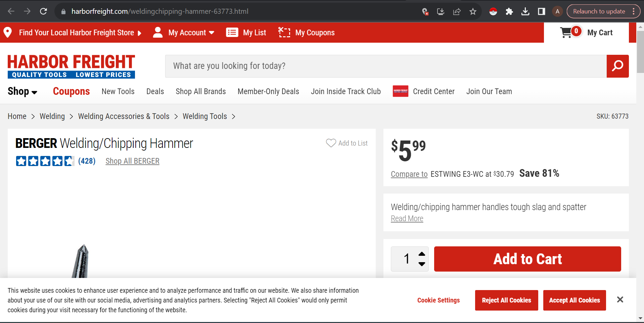The image size is (644, 323).
Task: Focus the product search field
Action: coord(386,66)
